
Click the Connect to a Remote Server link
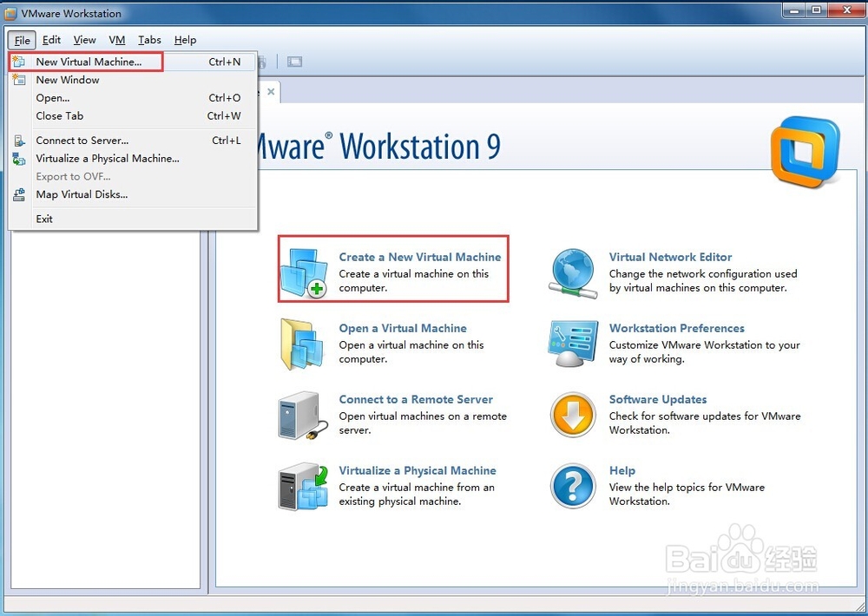(416, 400)
